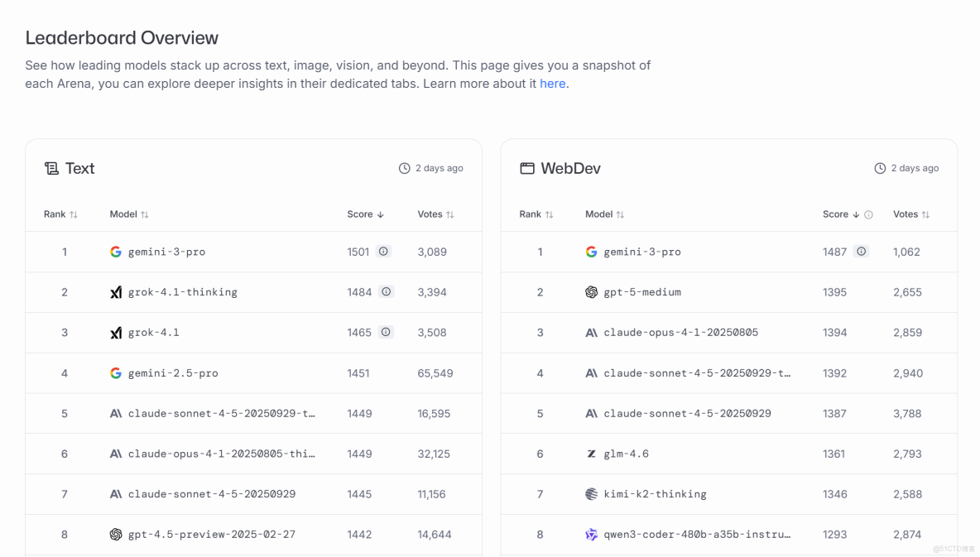
Task: Select the 1,062 votes cell
Action: 906,252
